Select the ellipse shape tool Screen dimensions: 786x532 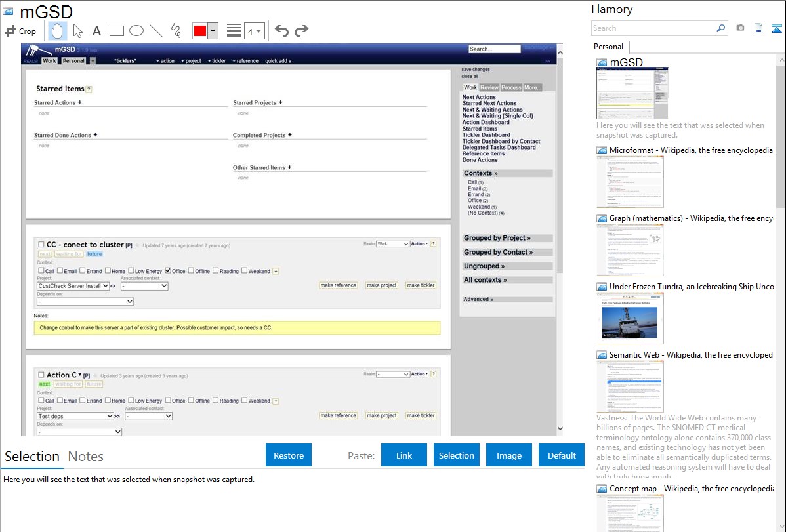click(x=136, y=31)
